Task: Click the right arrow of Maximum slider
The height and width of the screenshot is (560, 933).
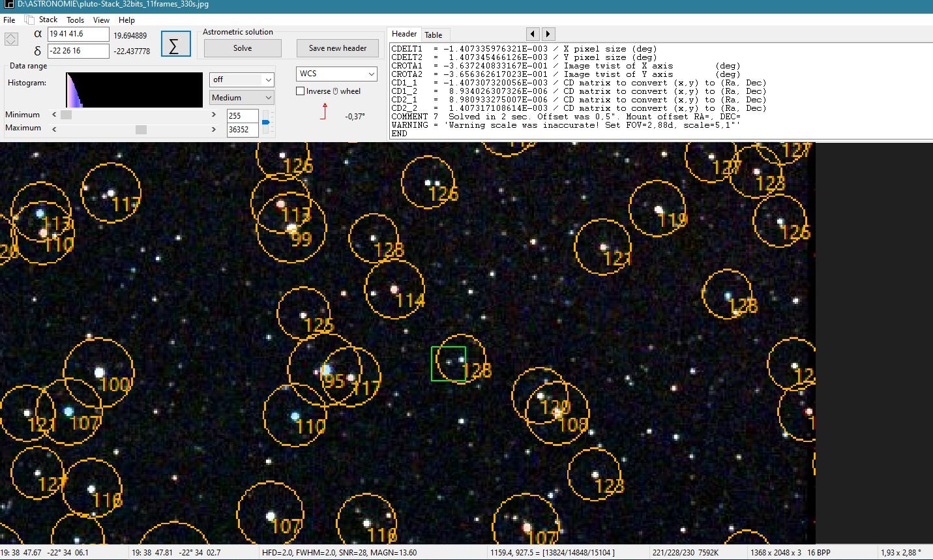Action: 213,129
